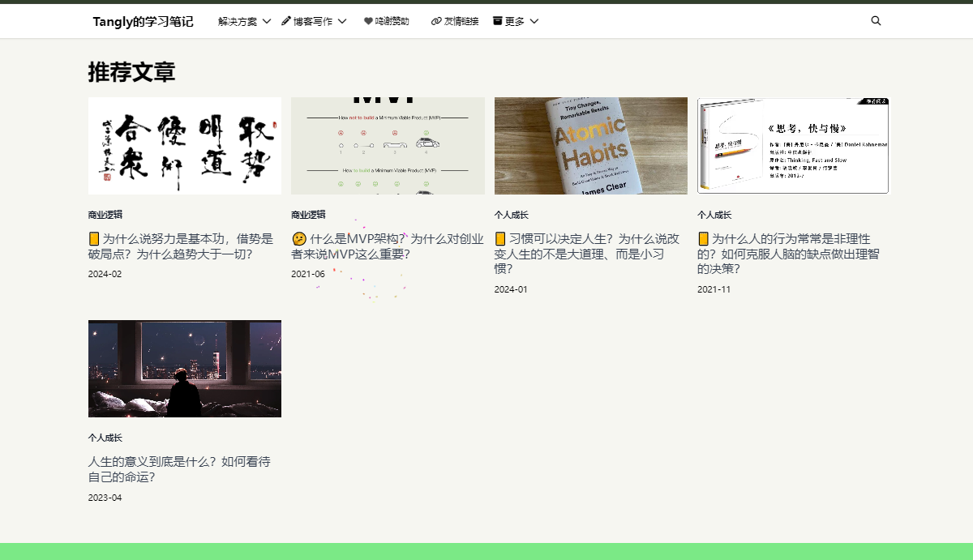
Task: Click the heart icon beside 鸣谢赞助
Action: (x=368, y=21)
